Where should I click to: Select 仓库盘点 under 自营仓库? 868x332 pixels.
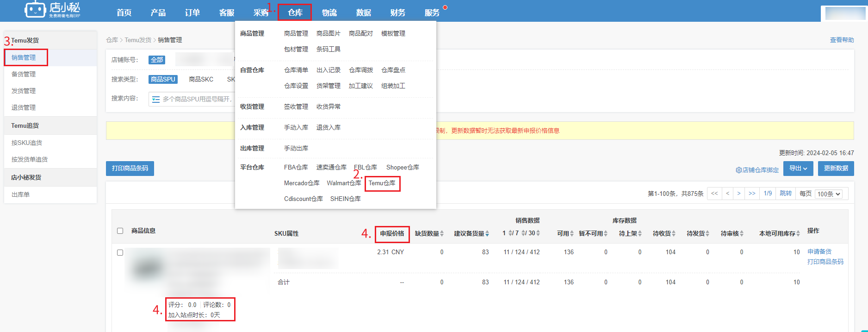[393, 70]
